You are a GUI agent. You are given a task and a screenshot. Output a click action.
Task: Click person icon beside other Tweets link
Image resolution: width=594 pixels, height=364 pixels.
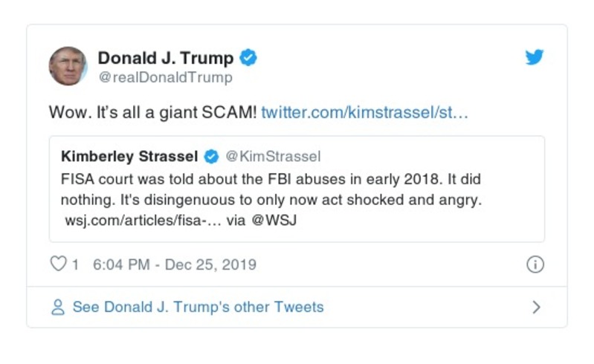58,307
